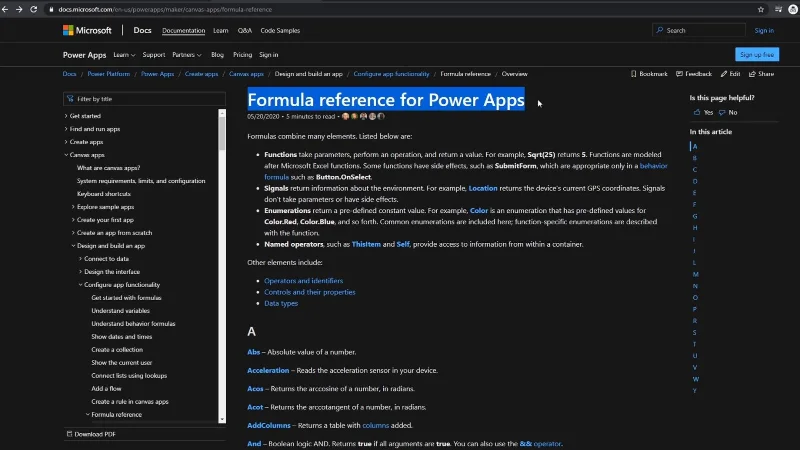The height and width of the screenshot is (450, 800).
Task: Open the Q&A tab
Action: [x=244, y=31]
